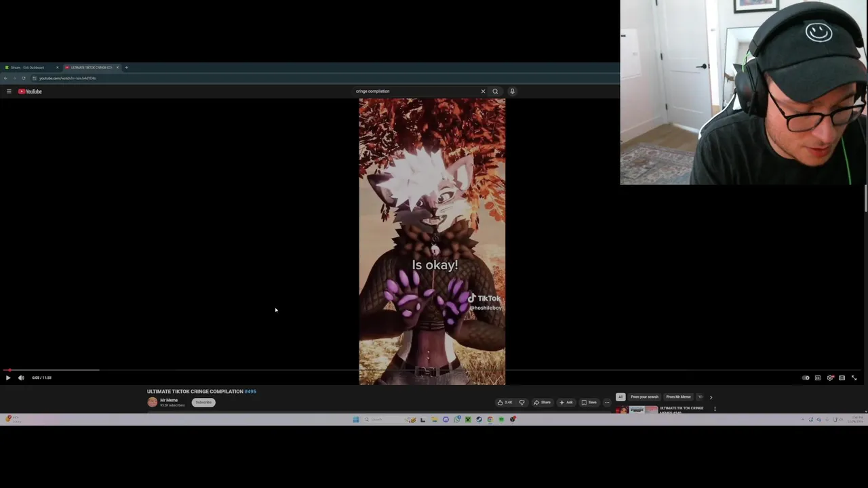
Task: Open the YouTube hamburger guide menu
Action: point(9,91)
